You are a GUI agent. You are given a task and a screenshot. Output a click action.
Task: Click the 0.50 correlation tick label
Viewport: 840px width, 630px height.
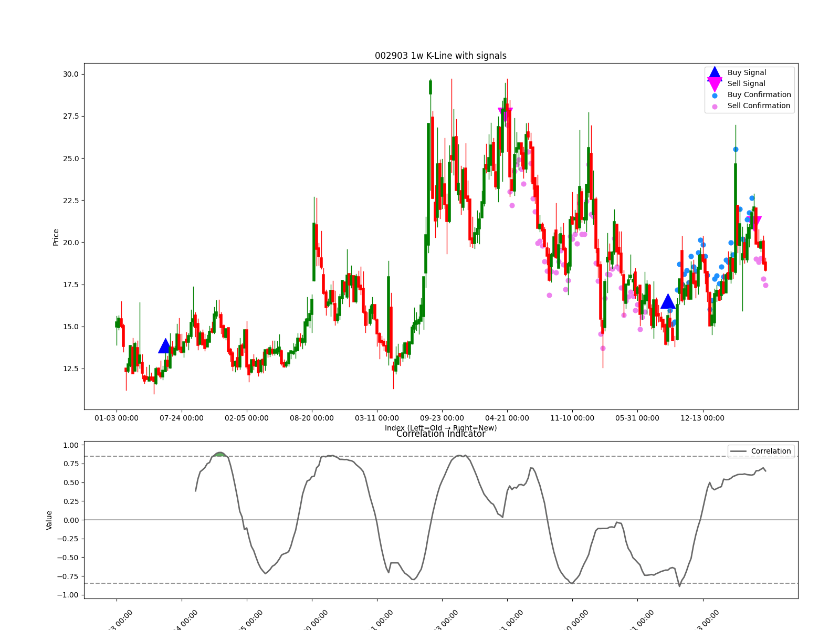(70, 482)
